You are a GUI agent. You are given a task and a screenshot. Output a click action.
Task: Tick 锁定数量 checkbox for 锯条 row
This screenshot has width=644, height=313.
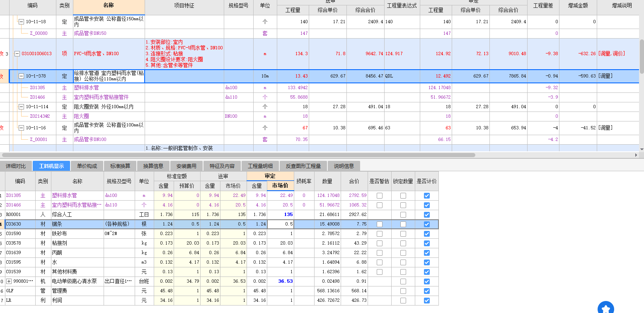coord(403,224)
